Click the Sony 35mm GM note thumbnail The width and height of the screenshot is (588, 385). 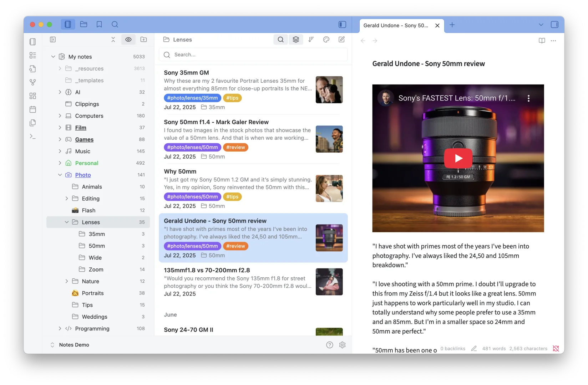point(329,90)
